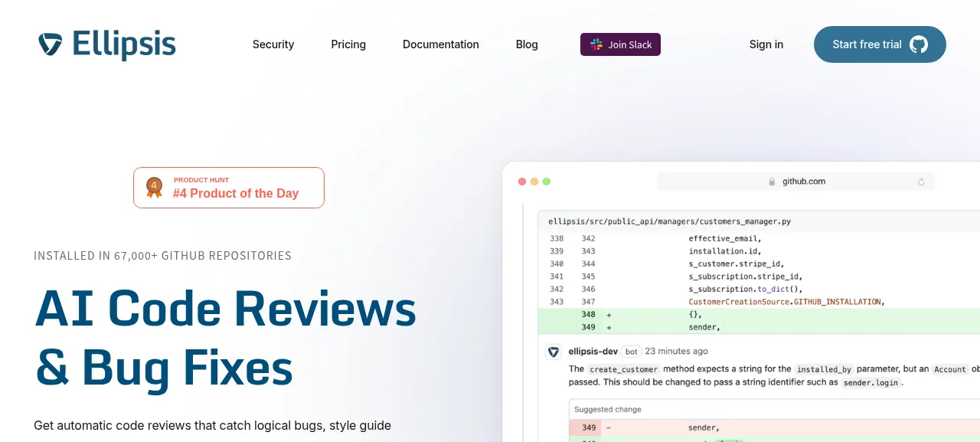Click the ellipsis-dev username
The width and height of the screenshot is (980, 442).
click(x=593, y=352)
